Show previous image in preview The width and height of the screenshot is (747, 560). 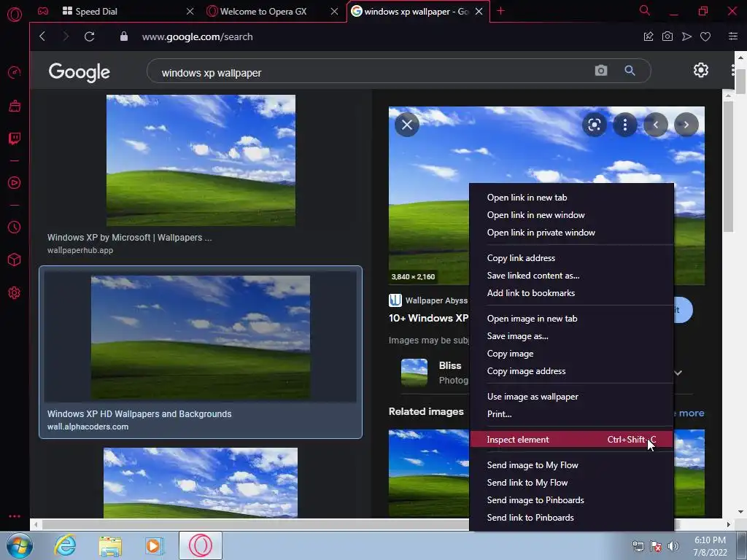(656, 125)
